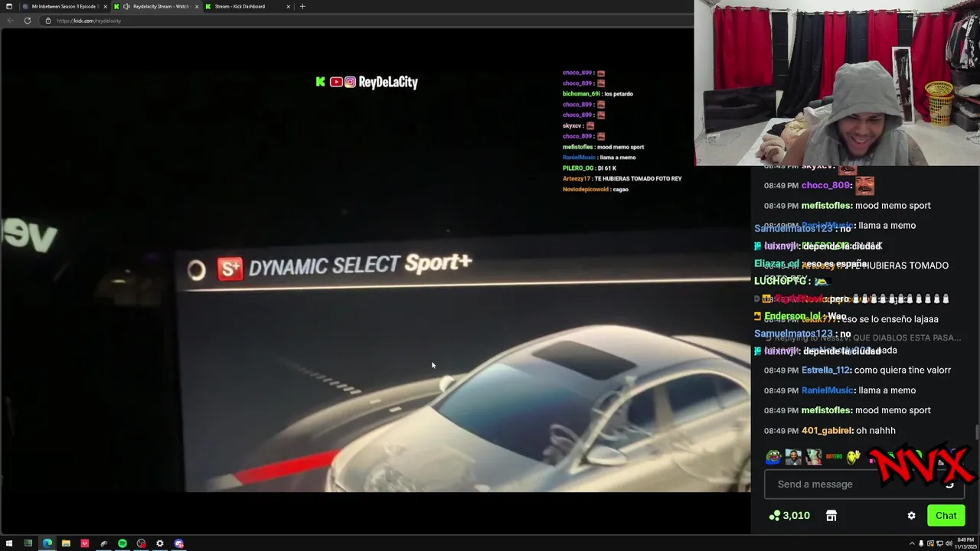Pick the yellow waving smiley emote
The image size is (980, 551).
point(854,457)
